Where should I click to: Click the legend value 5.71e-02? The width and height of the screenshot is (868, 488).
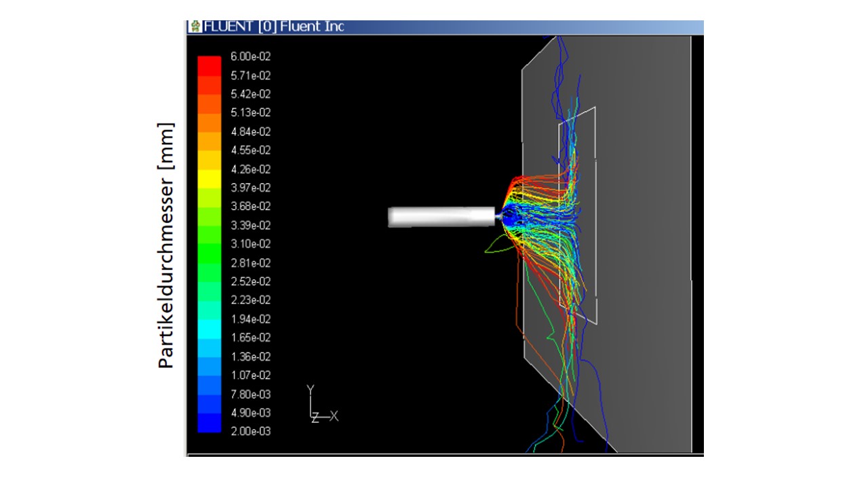coord(250,75)
